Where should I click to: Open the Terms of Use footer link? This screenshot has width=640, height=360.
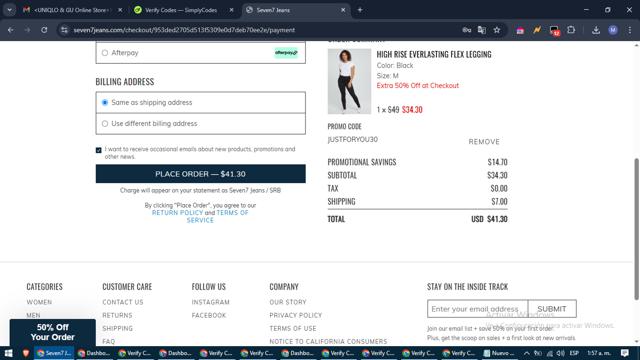[x=293, y=328]
